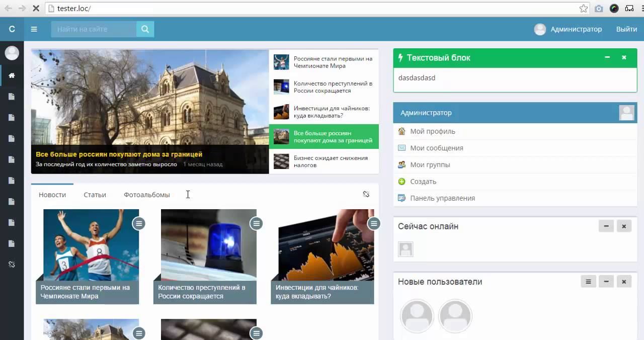Image resolution: width=644 pixels, height=340 pixels.
Task: Toggle the sidebar with the hamburger icon
Action: coord(34,29)
